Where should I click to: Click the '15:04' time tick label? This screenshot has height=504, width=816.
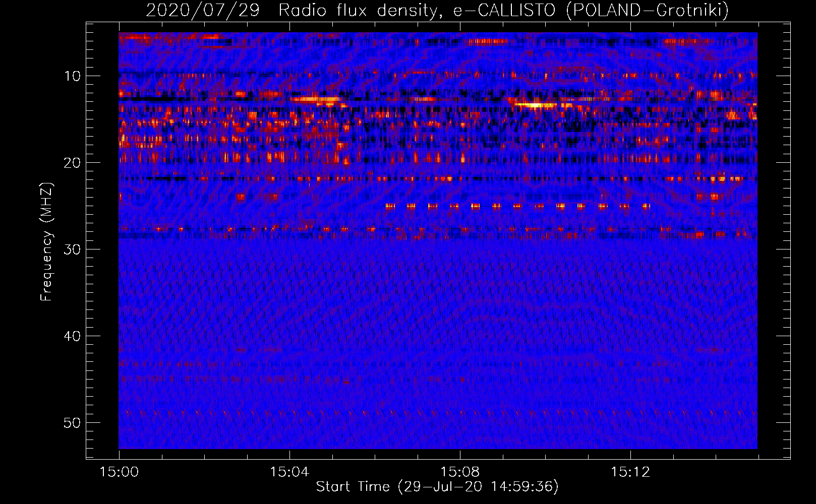[x=289, y=472]
